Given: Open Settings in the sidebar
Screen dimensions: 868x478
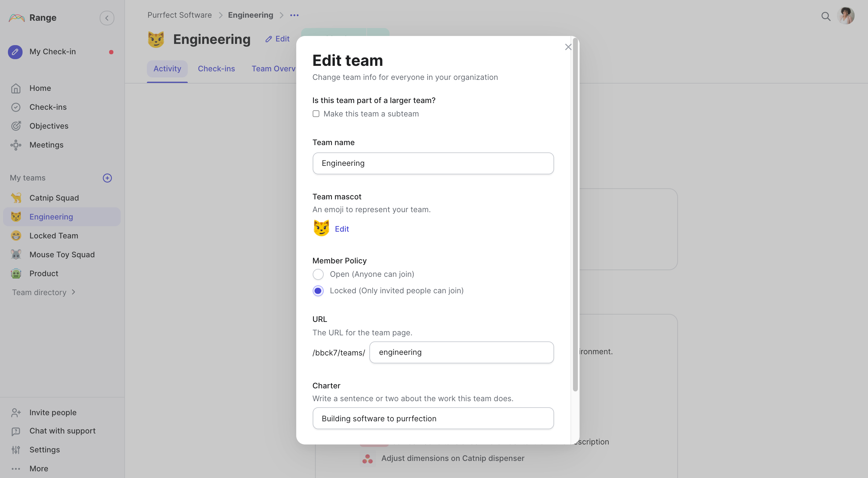Looking at the screenshot, I should point(44,450).
